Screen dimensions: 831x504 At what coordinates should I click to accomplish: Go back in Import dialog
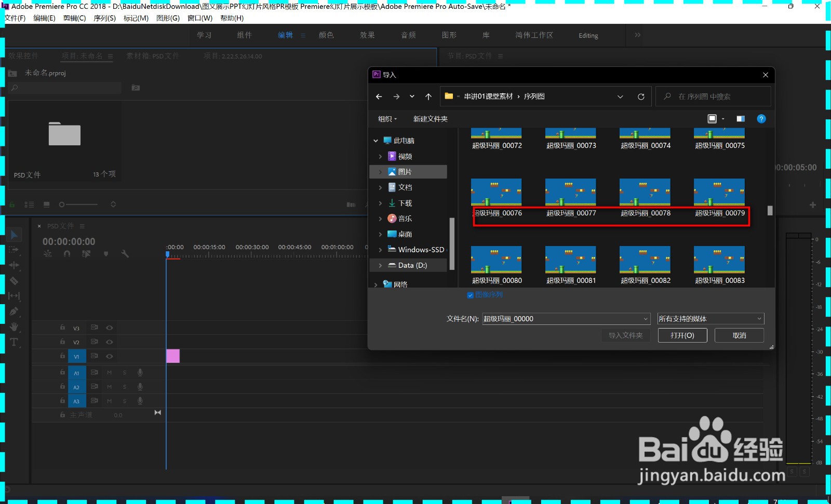click(379, 97)
